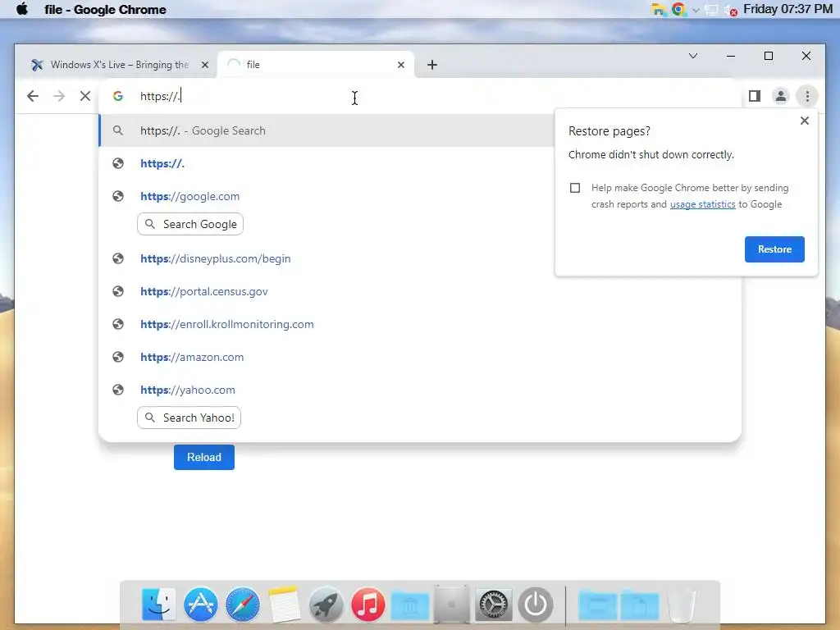
Task: Click the Chrome icon in menu bar tray
Action: (678, 9)
